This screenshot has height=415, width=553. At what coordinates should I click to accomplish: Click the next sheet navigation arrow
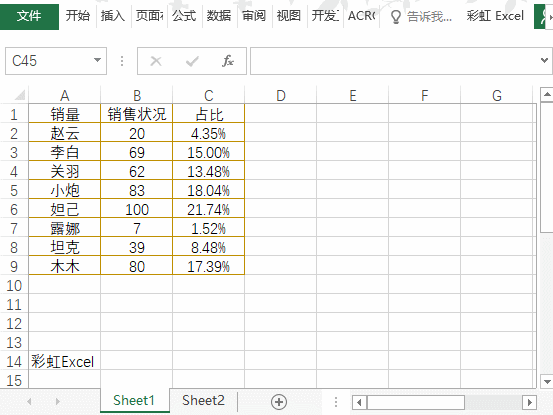tap(57, 401)
